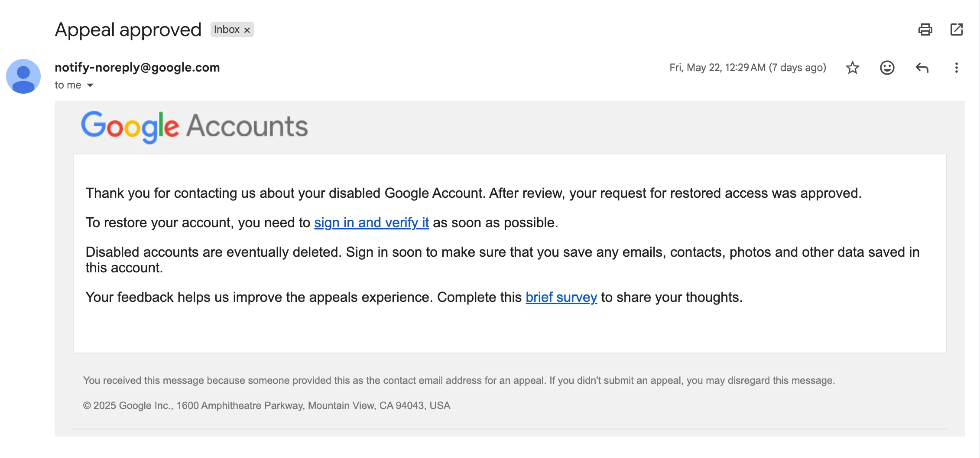Click the Google Accounts logo
Viewport: 980px width, 458px height.
pyautogui.click(x=195, y=127)
